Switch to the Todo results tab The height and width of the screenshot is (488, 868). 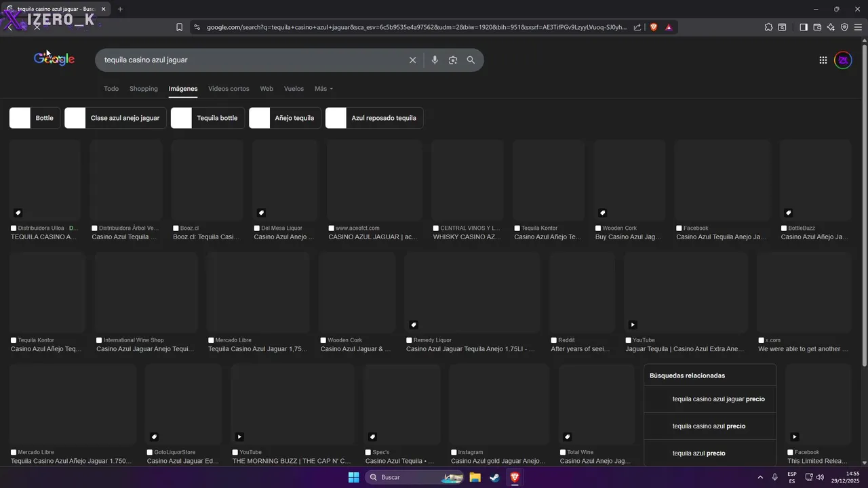111,89
